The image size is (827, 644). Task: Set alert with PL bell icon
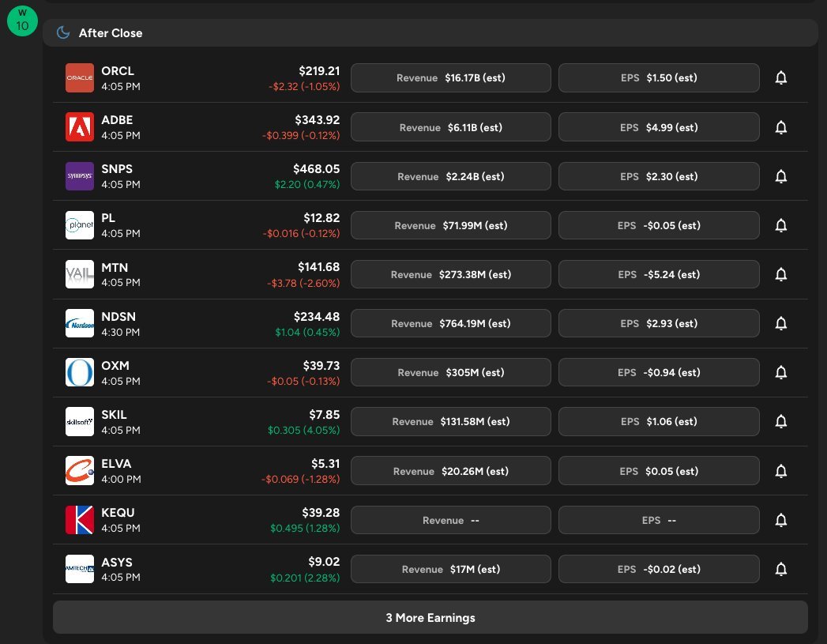point(781,225)
